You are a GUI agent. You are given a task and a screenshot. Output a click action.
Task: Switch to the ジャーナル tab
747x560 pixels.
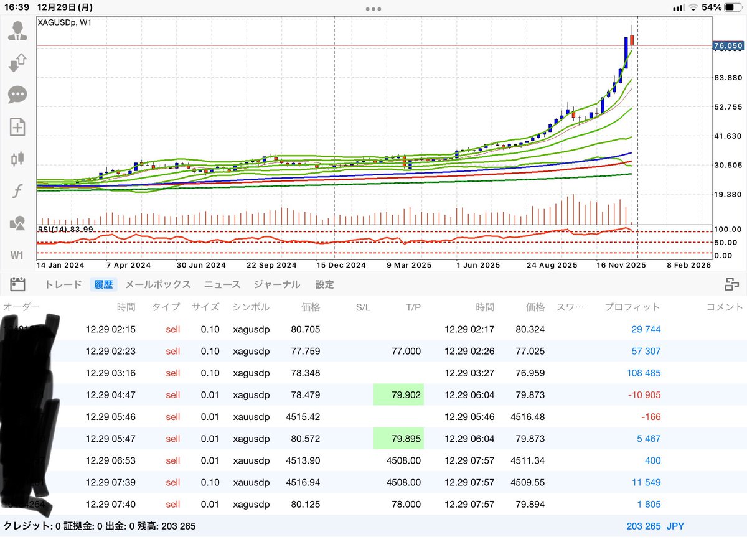pyautogui.click(x=277, y=284)
